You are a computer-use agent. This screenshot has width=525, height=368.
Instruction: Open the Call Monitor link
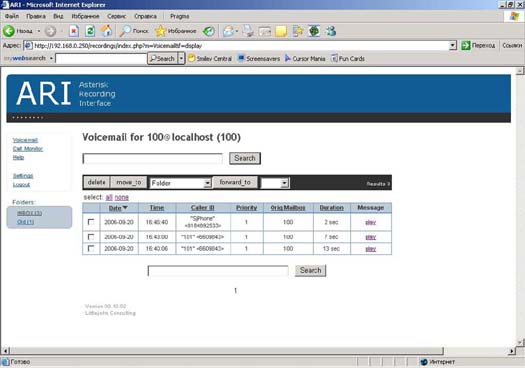coord(28,149)
